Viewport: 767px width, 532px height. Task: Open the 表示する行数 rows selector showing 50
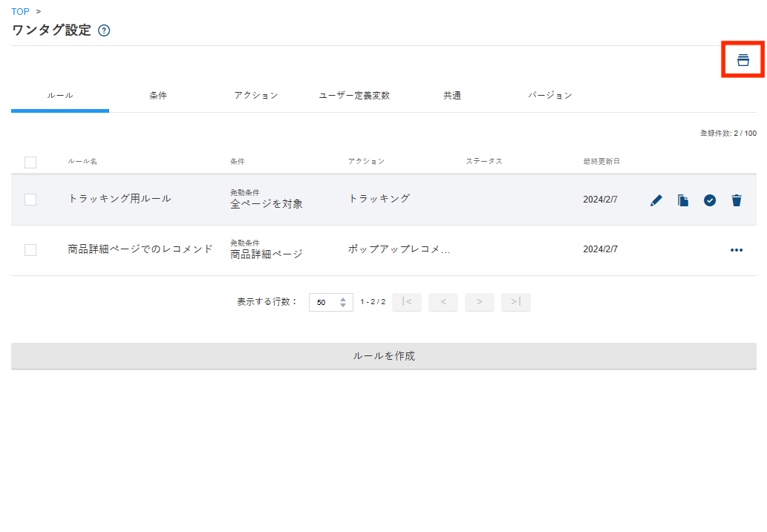330,302
